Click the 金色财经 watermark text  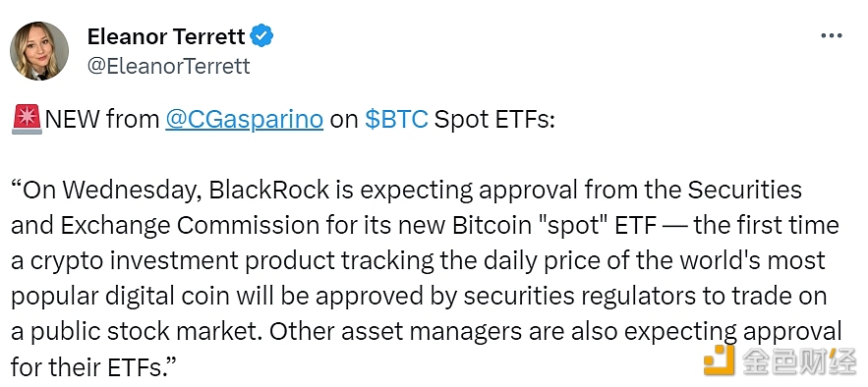coord(799,361)
